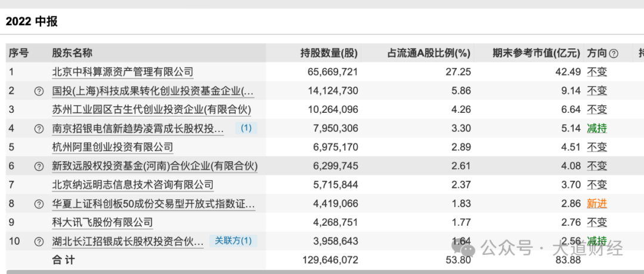Click 不变 direction for 北京中科算源 row
This screenshot has height=274, width=644.
click(x=597, y=72)
